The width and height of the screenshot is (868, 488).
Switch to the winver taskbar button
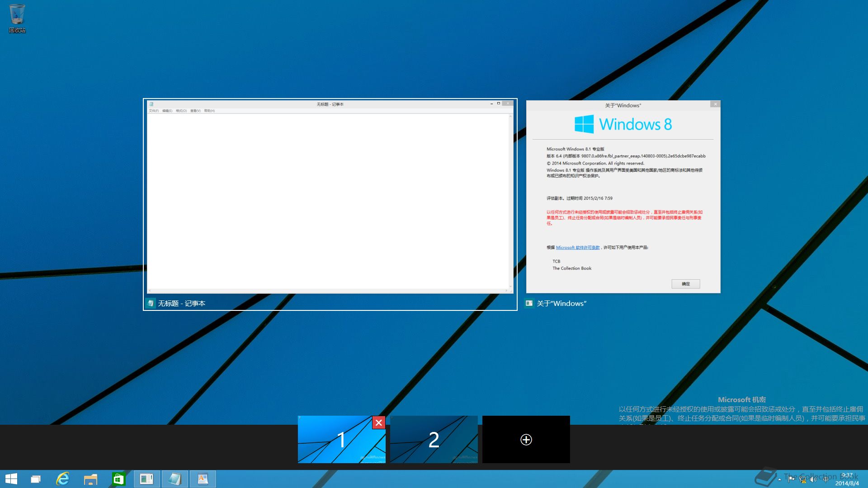tap(147, 479)
